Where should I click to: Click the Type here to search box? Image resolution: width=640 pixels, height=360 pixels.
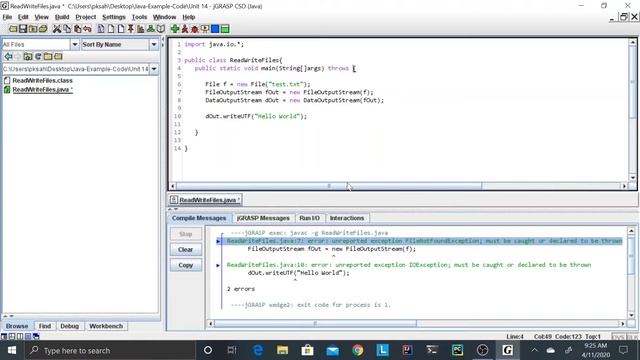pos(110,350)
